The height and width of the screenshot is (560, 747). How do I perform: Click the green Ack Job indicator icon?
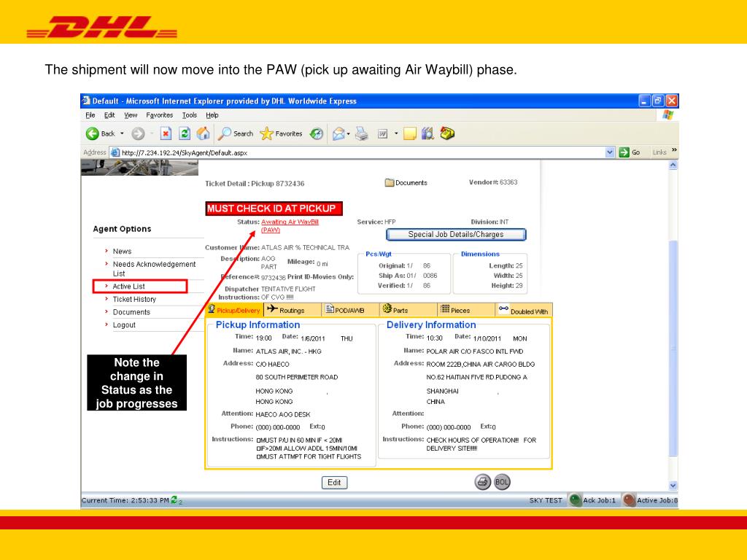pos(575,500)
